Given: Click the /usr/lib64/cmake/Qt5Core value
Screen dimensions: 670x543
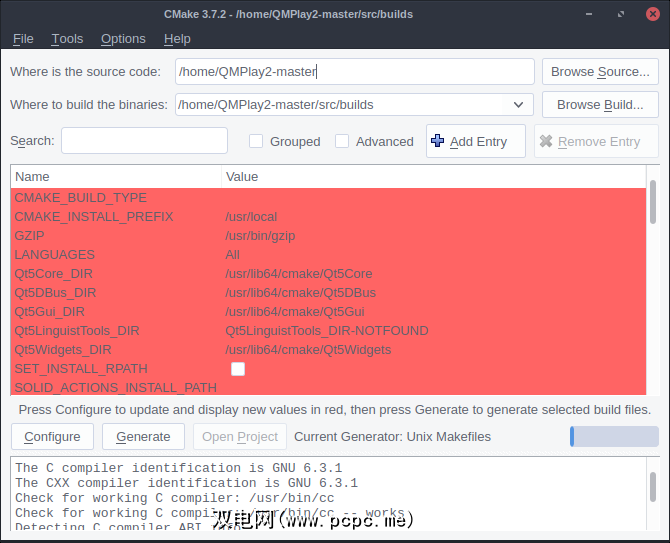Looking at the screenshot, I should click(x=299, y=274).
